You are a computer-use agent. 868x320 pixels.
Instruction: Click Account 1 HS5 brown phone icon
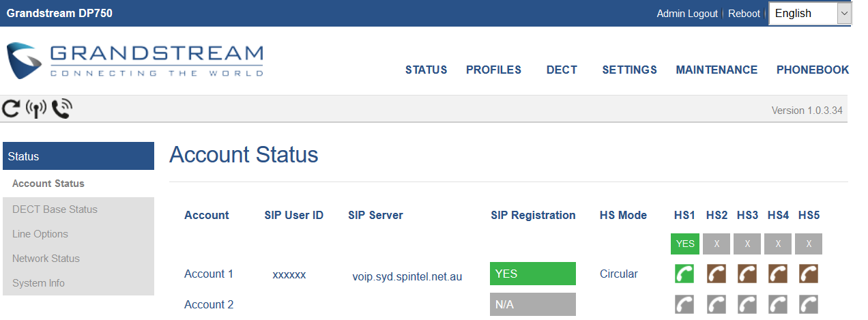(x=809, y=274)
